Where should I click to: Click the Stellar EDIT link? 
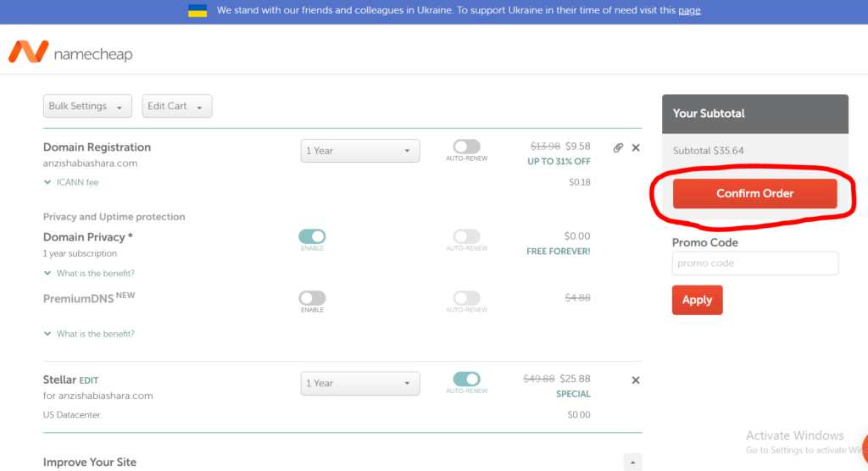(88, 380)
